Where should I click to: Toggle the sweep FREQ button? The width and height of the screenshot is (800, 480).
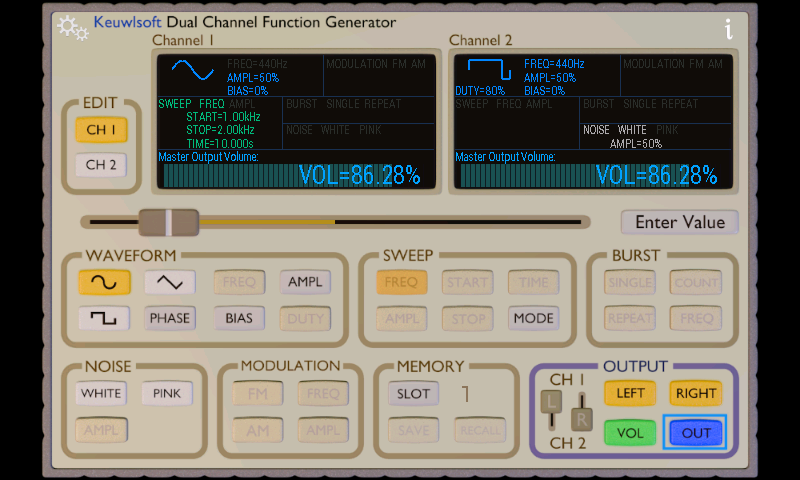point(402,282)
